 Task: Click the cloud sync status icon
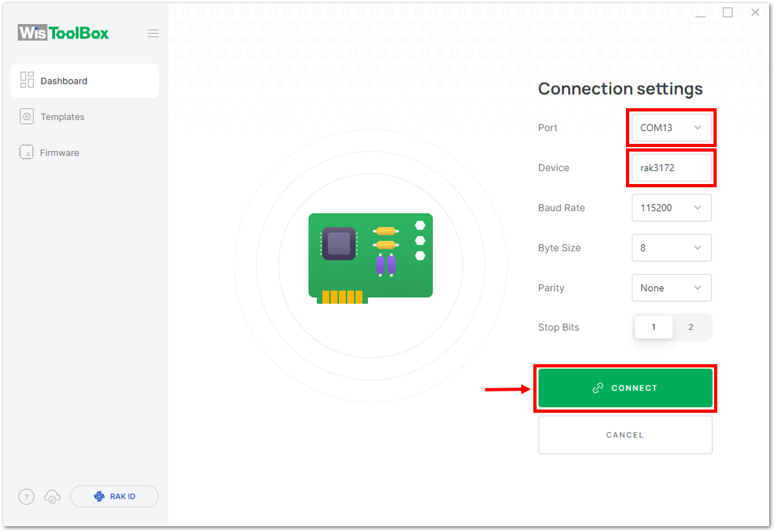[x=52, y=496]
